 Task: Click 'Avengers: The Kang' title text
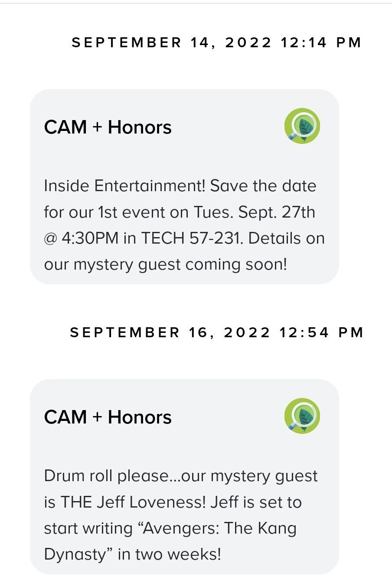tap(220, 528)
